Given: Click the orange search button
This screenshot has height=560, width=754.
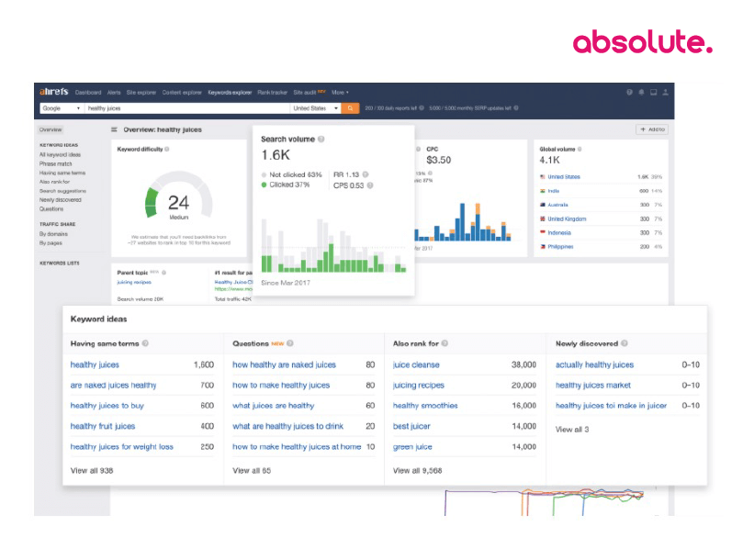Looking at the screenshot, I should pyautogui.click(x=350, y=108).
